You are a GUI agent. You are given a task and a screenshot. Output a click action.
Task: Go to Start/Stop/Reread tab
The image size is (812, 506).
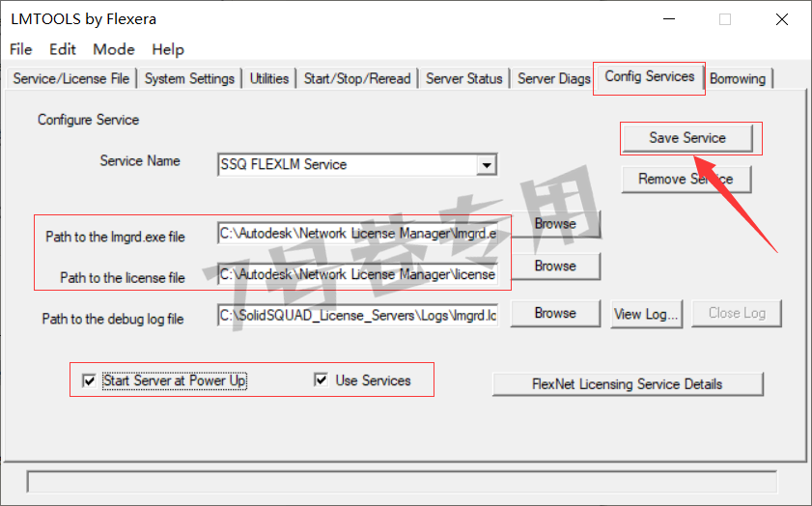357,79
